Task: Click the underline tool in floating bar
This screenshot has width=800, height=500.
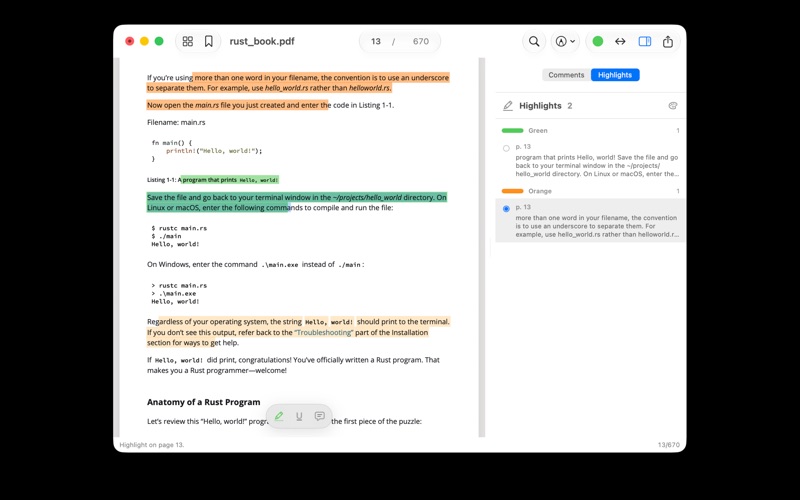Action: (x=299, y=416)
